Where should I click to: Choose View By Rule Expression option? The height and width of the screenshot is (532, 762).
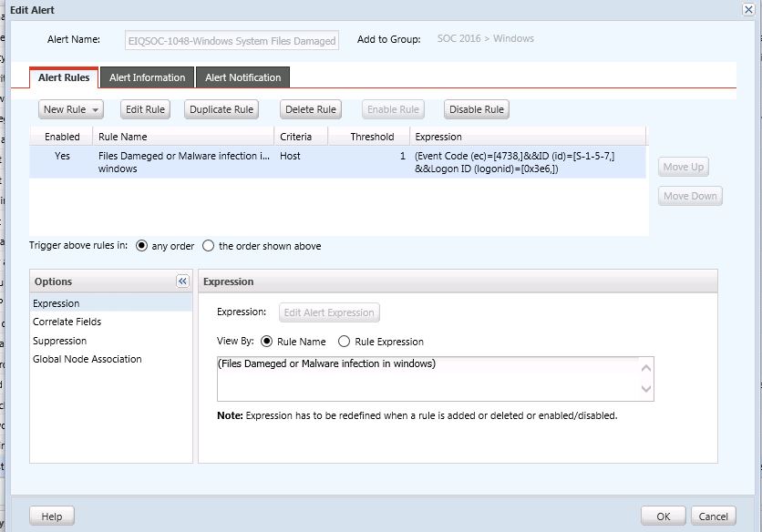[344, 342]
